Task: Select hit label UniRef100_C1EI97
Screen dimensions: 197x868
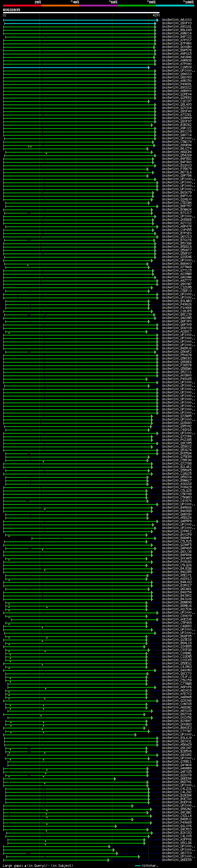Action: tap(177, 101)
